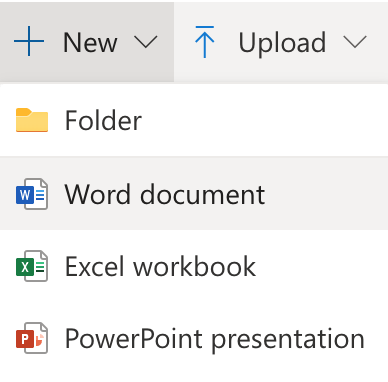388x382 pixels.
Task: Select the Folder menu entry text
Action: point(103,120)
